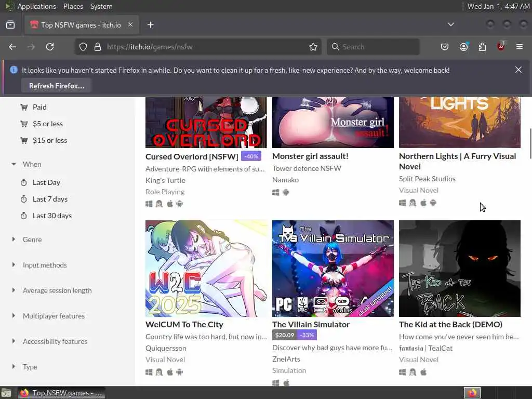Open the Firefox View icon left of tabs
Screen dimensions: 532x399
click(10, 25)
